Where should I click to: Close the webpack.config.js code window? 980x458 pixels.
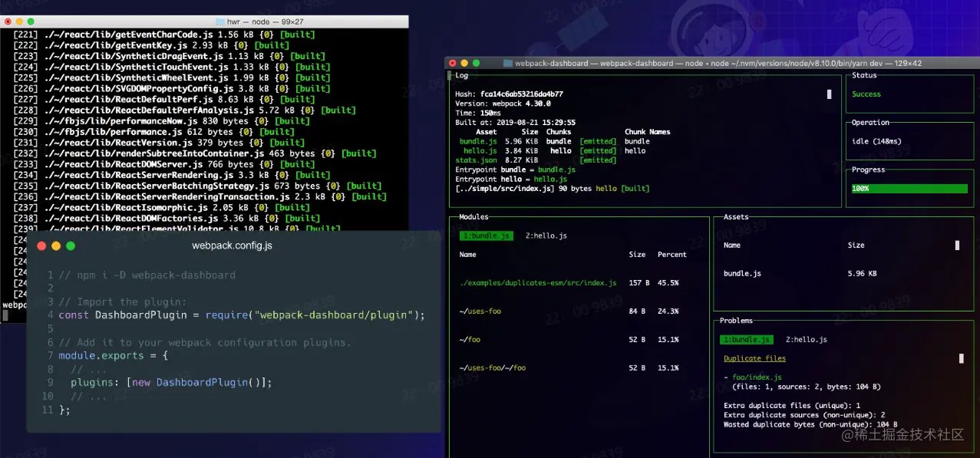[42, 245]
